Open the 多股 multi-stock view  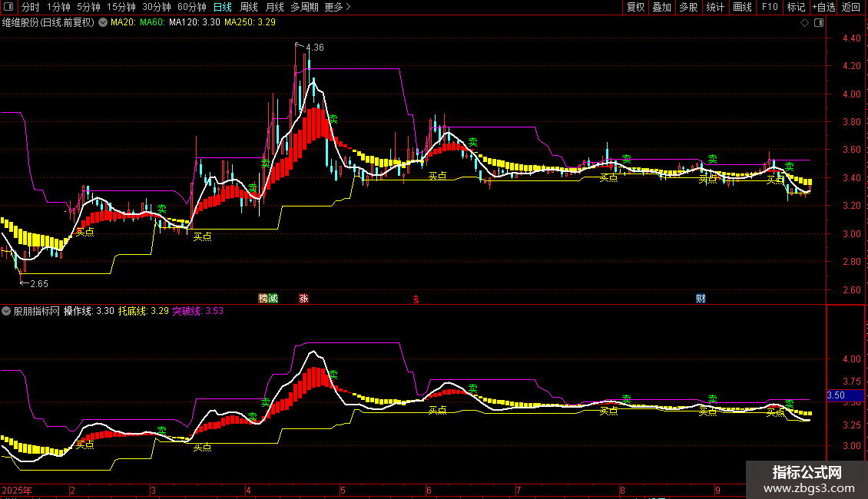pos(689,7)
